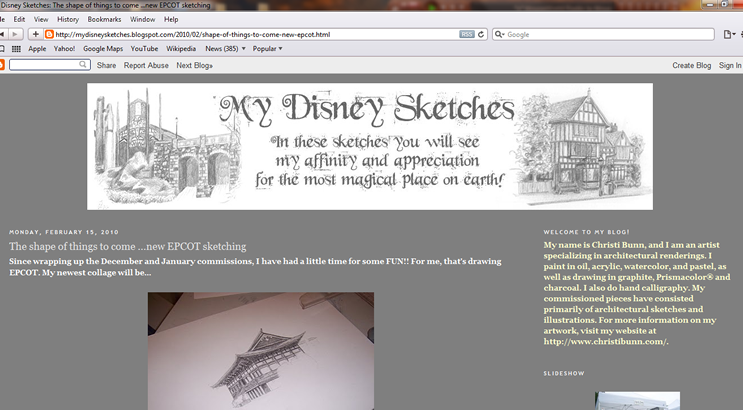Expand the News (385) bookmarks dropdown

(225, 48)
